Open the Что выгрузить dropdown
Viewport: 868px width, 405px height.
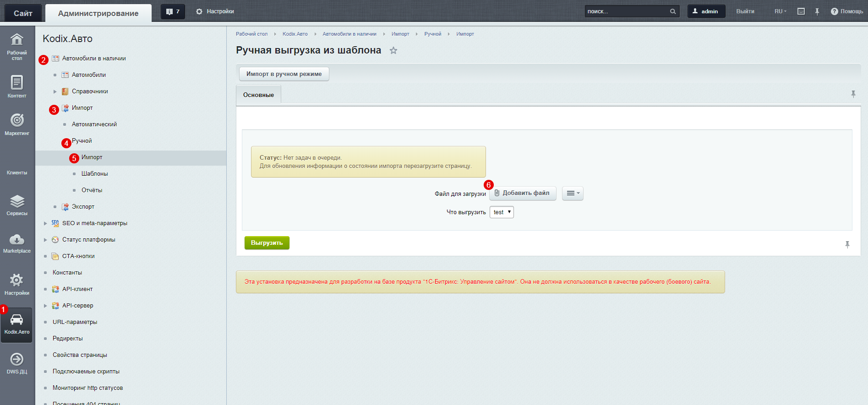click(502, 212)
